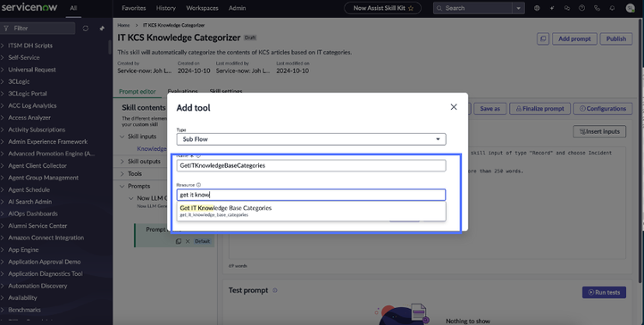
Task: Click the page vertical scrollbar
Action: click(640, 150)
